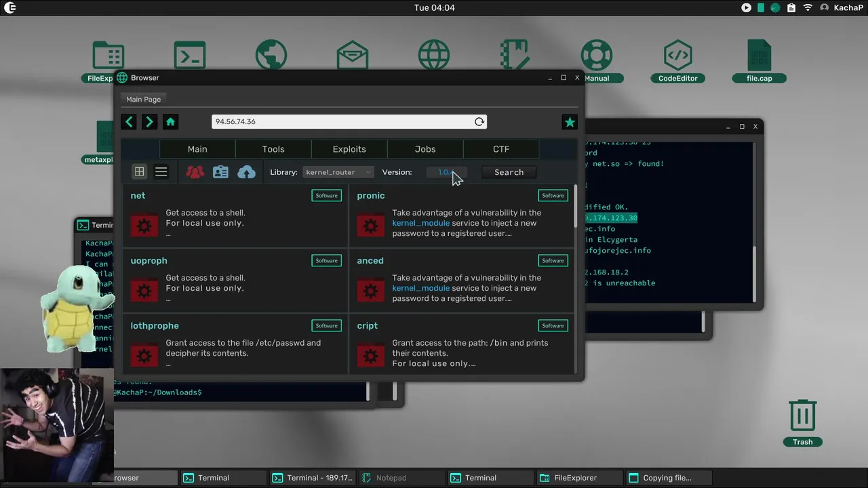Click the gear icon of the pronic exploit
Image resolution: width=868 pixels, height=488 pixels.
370,226
